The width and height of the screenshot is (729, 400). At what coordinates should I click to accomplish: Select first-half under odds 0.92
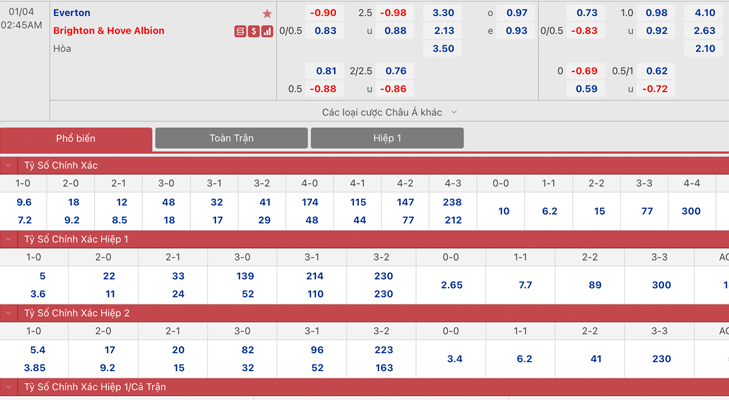point(656,31)
